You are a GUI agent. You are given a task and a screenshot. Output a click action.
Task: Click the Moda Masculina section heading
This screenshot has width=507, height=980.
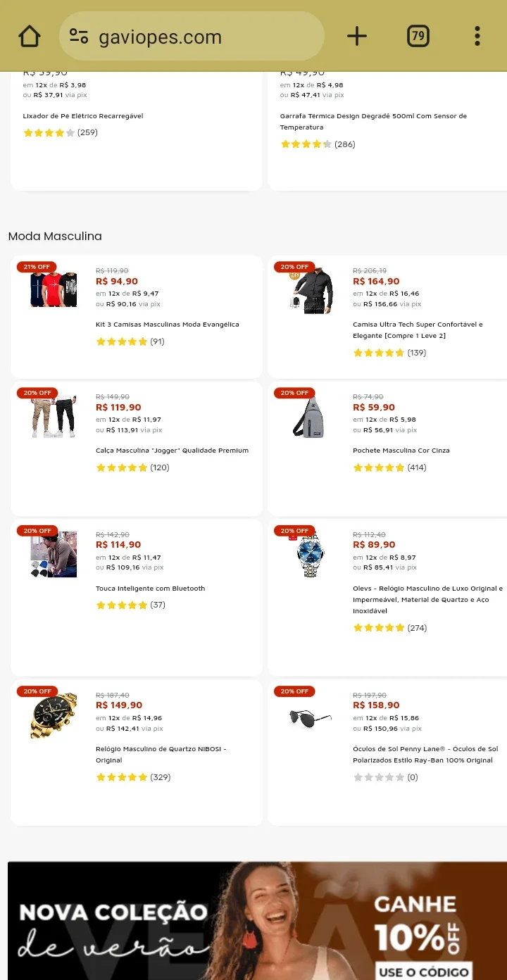click(x=55, y=237)
